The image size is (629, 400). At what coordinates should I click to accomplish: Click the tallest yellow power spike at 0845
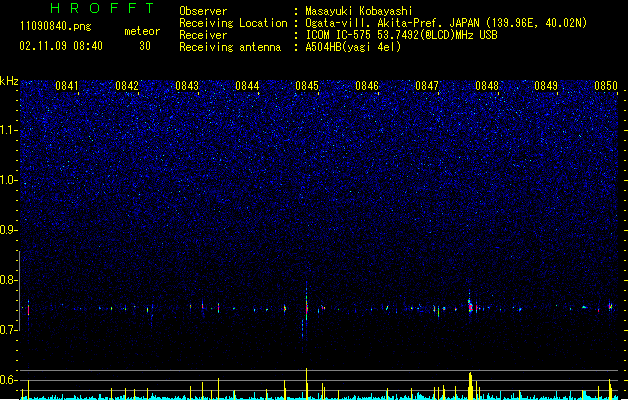click(x=306, y=384)
